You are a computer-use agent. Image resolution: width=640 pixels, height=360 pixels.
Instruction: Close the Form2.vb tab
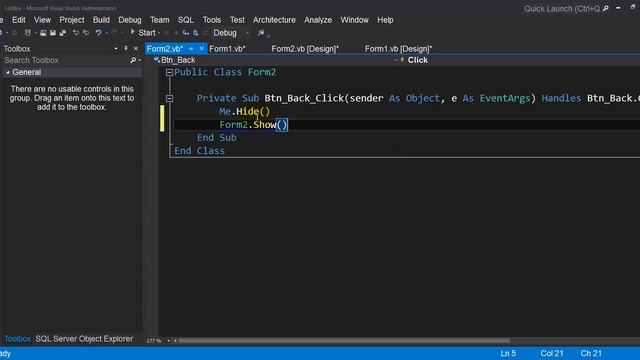pyautogui.click(x=201, y=49)
